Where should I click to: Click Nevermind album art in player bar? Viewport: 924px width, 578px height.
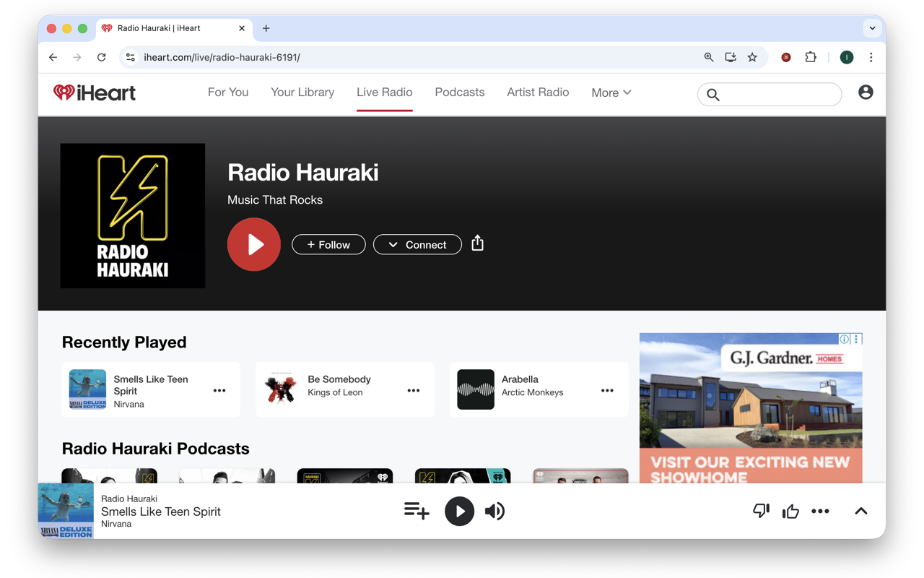66,511
